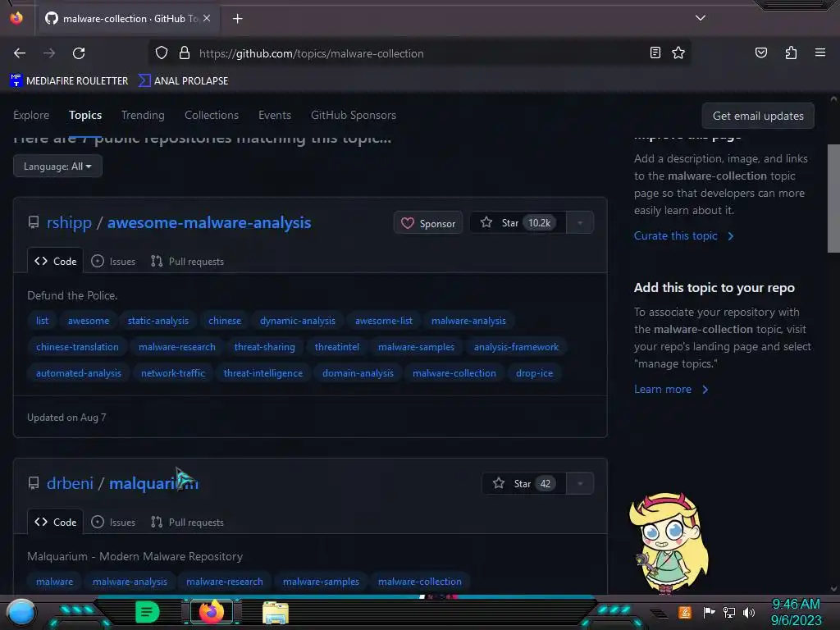The width and height of the screenshot is (840, 630).
Task: Open the Firefox hamburger menu
Action: (819, 52)
